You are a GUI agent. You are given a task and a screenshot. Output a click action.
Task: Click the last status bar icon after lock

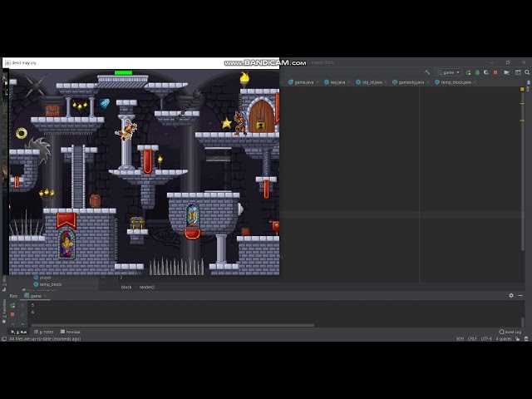pyautogui.click(x=526, y=338)
